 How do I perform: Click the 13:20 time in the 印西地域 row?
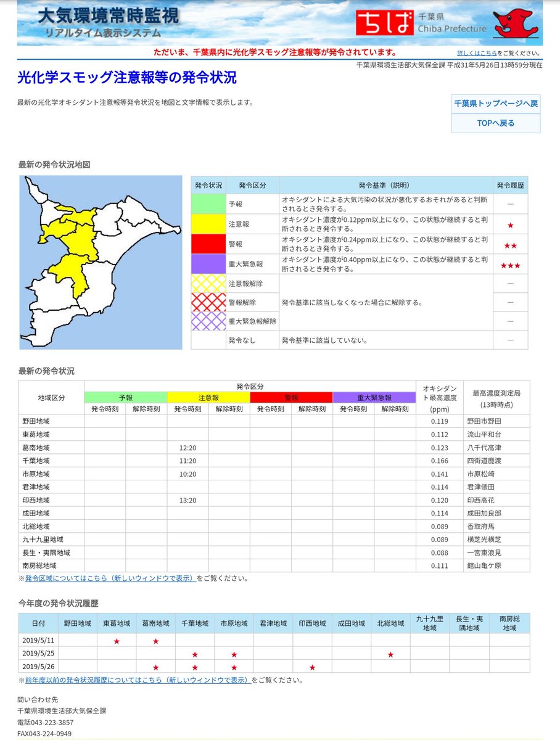click(187, 500)
